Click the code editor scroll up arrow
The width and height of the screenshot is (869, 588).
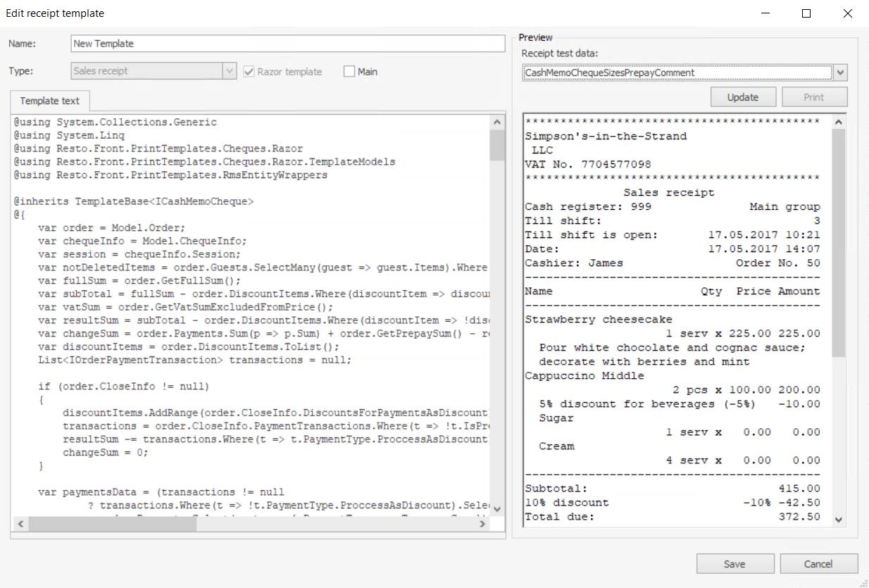pyautogui.click(x=497, y=123)
